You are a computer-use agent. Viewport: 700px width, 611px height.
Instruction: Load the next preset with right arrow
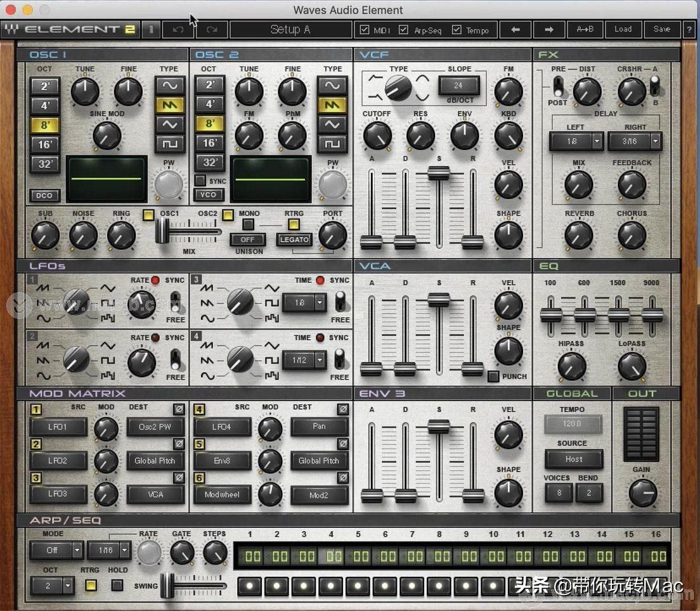tap(548, 30)
